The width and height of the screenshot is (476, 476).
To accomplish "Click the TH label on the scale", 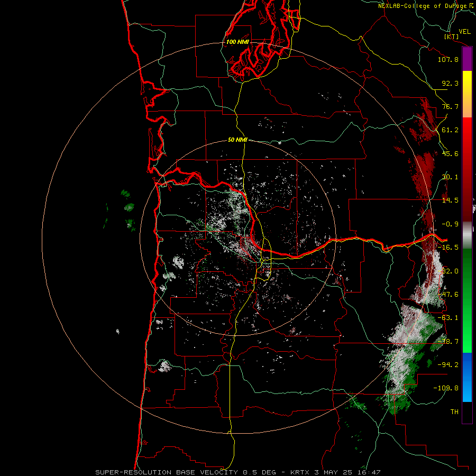I will (x=454, y=411).
